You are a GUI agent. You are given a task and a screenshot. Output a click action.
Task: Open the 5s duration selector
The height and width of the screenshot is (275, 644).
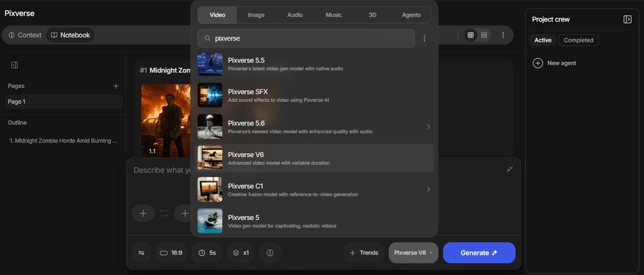207,253
